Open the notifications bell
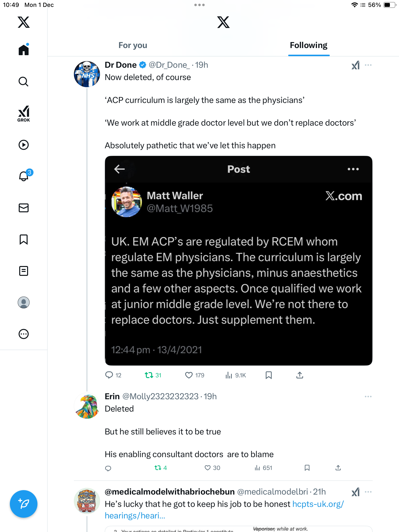Viewport: 399px width, 532px height. pyautogui.click(x=24, y=176)
